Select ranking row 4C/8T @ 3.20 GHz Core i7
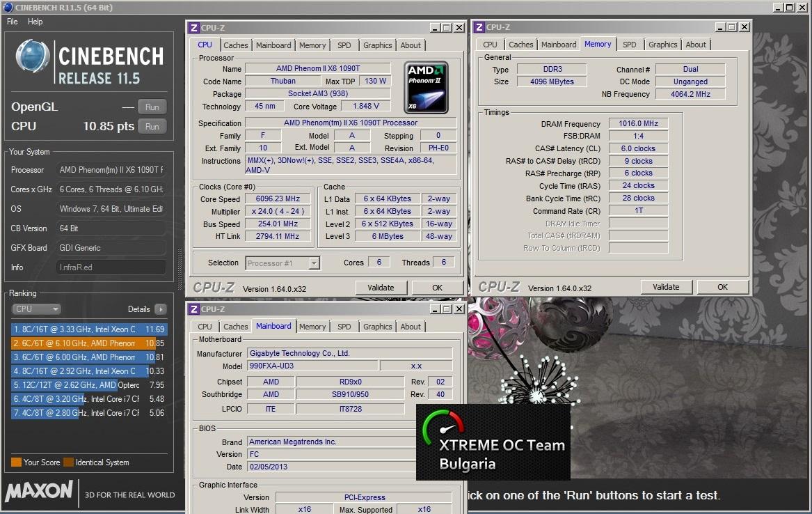The height and width of the screenshot is (514, 812). click(x=89, y=399)
